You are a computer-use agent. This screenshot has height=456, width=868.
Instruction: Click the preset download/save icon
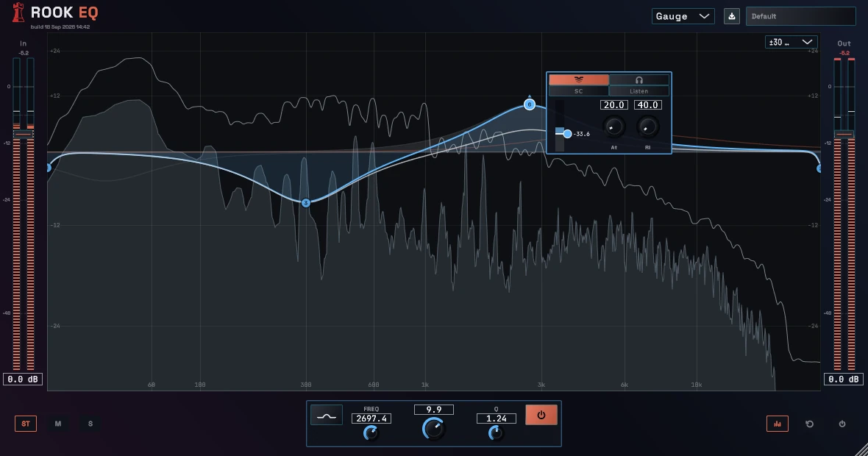pos(731,16)
